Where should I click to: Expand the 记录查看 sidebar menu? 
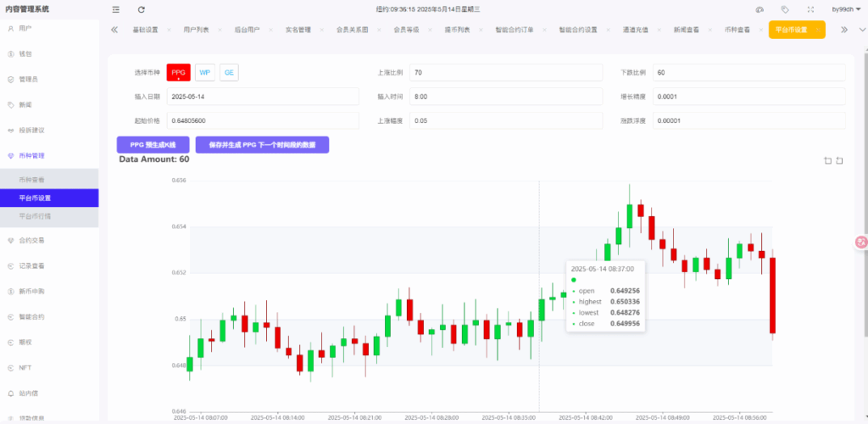[49, 265]
